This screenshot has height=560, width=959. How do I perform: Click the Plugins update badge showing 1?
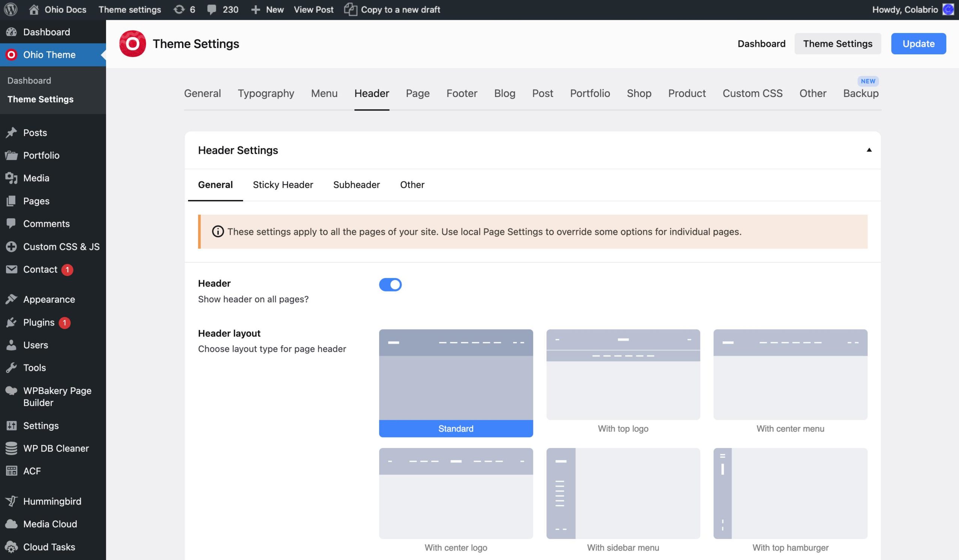[x=64, y=323]
